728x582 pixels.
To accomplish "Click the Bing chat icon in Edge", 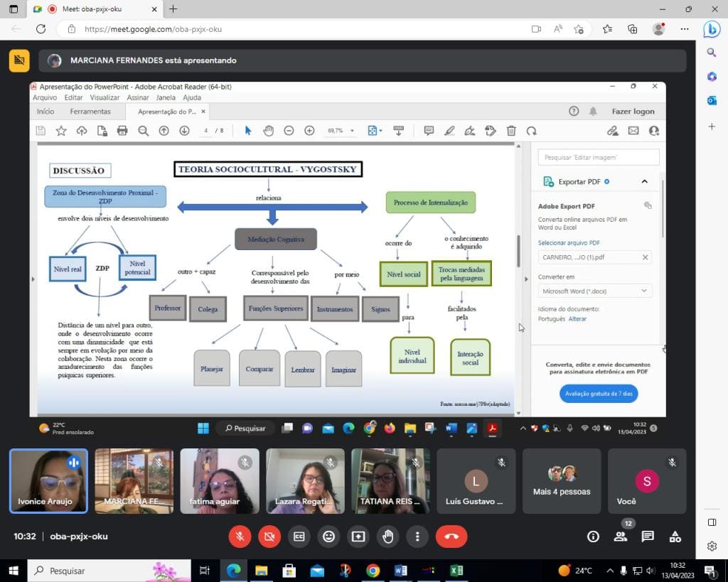I will point(712,29).
